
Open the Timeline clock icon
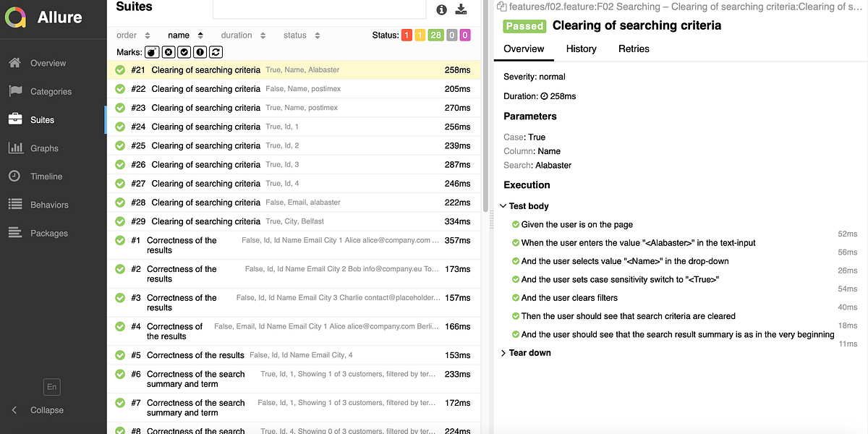pyautogui.click(x=14, y=176)
